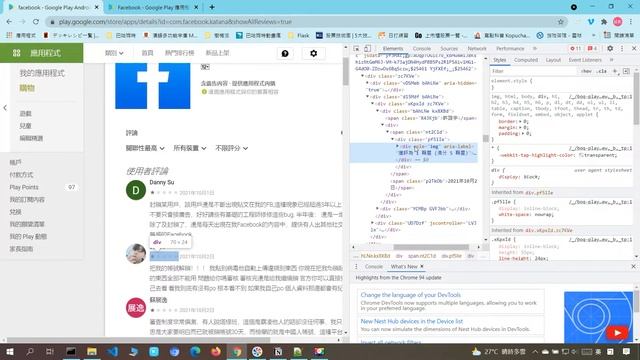Open the browser extensions puzzle icon

pyautogui.click(x=604, y=22)
